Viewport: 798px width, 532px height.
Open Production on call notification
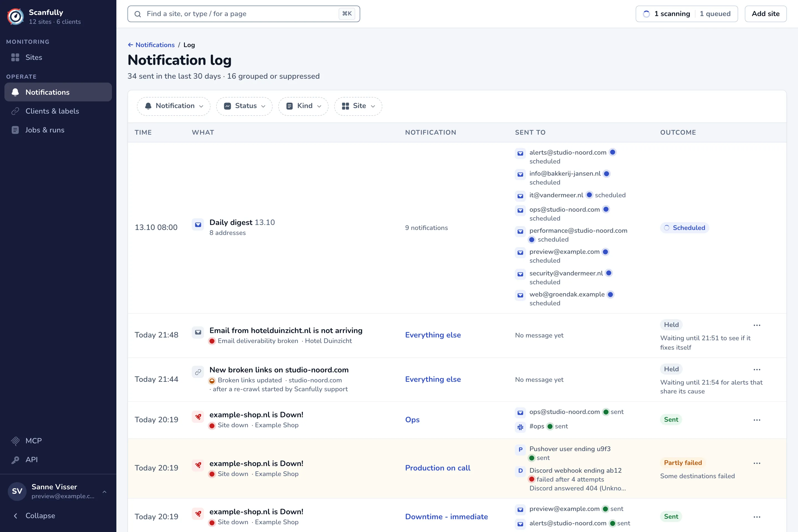tap(438, 468)
